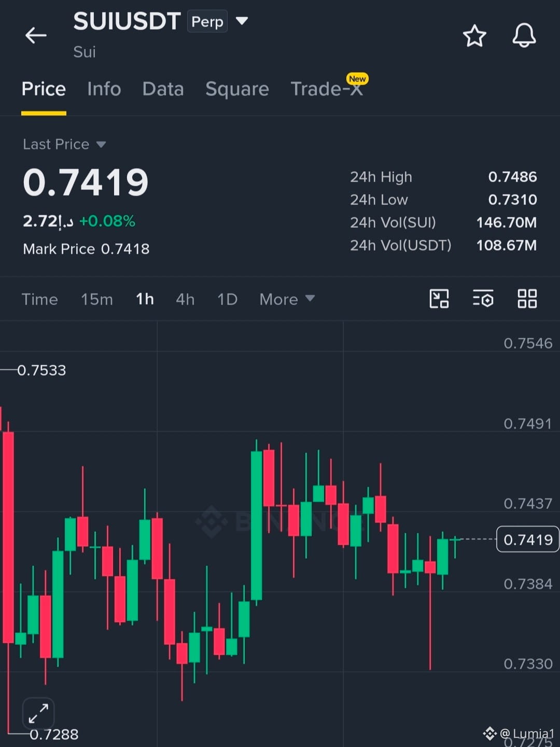Image resolution: width=560 pixels, height=747 pixels.
Task: Select the 15m chart interval
Action: pyautogui.click(x=97, y=299)
